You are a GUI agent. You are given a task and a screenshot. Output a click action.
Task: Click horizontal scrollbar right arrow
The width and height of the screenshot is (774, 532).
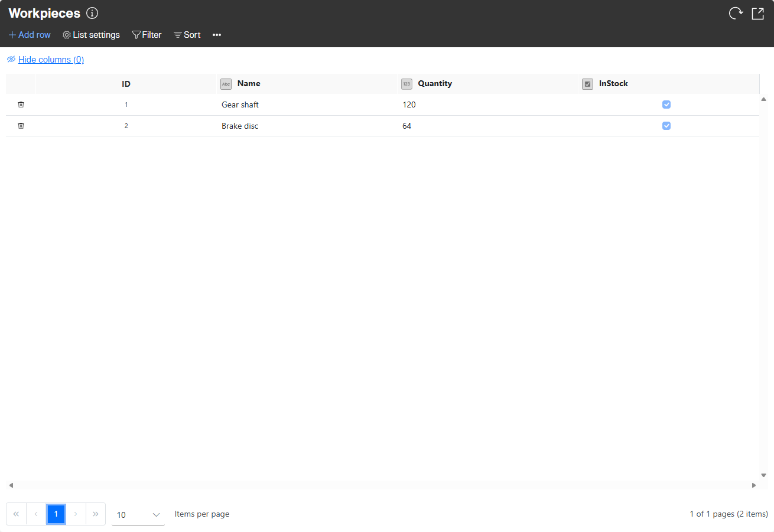point(754,485)
